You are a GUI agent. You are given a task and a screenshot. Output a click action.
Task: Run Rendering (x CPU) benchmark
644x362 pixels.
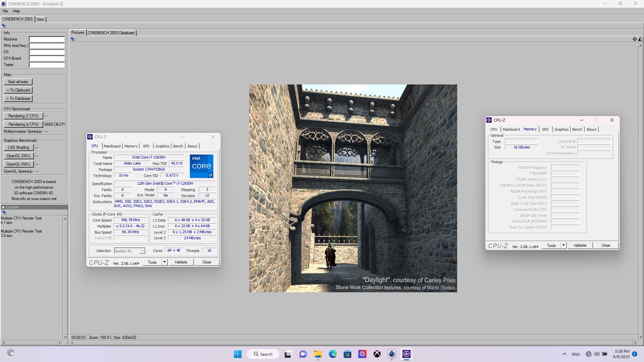pyautogui.click(x=23, y=124)
